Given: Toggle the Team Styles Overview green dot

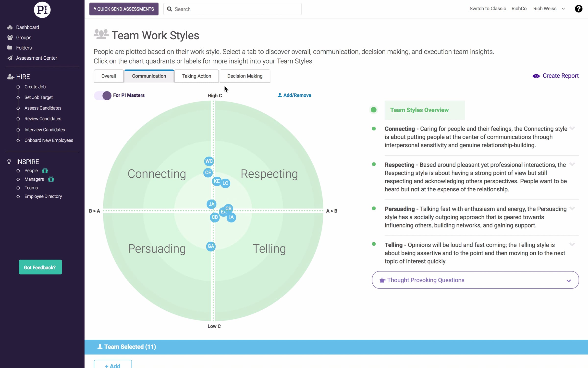Looking at the screenshot, I should [373, 110].
